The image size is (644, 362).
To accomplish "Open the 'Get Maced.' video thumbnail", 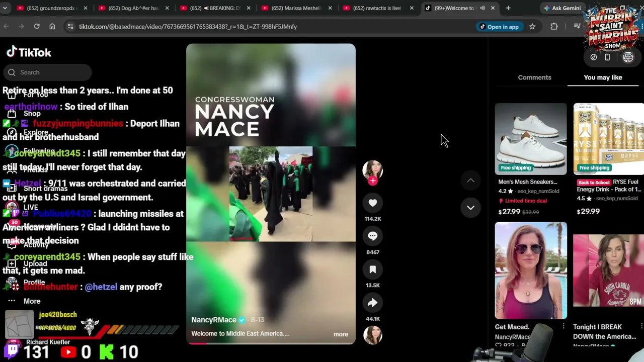I will 531,270.
